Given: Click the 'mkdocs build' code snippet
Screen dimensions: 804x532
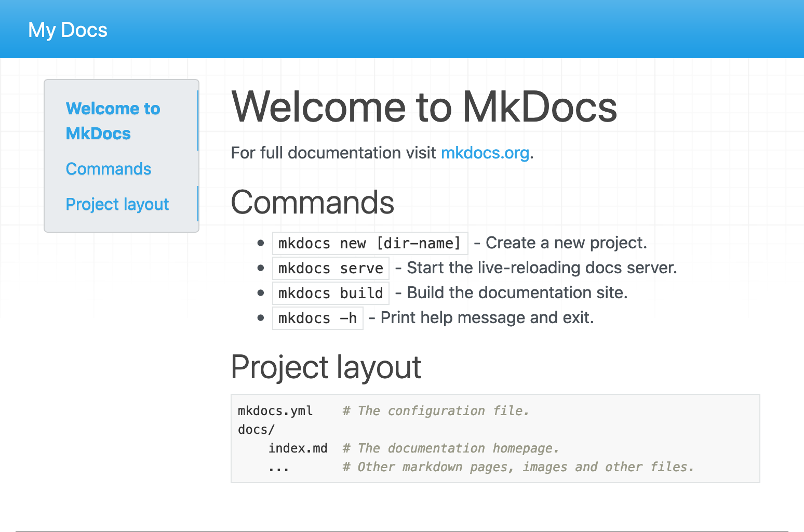Looking at the screenshot, I should click(x=331, y=293).
